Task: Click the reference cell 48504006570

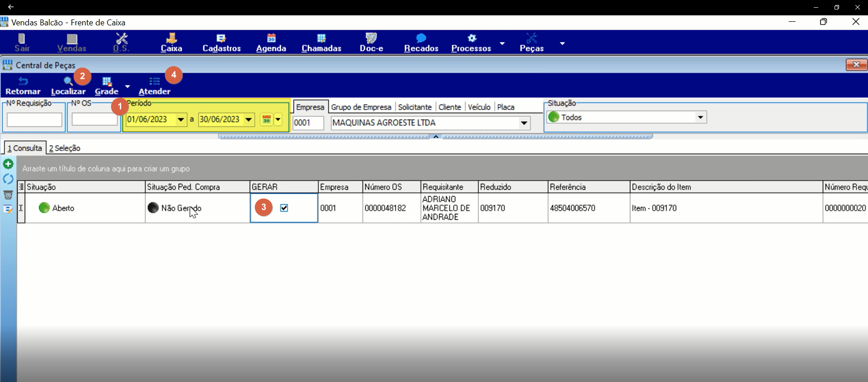Action: [589, 208]
